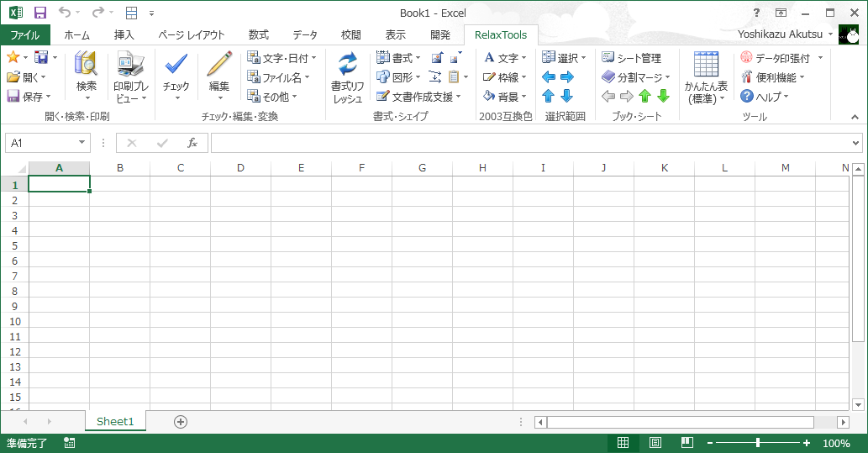Click the formula bar input field
The width and height of the screenshot is (868, 453).
(x=531, y=143)
